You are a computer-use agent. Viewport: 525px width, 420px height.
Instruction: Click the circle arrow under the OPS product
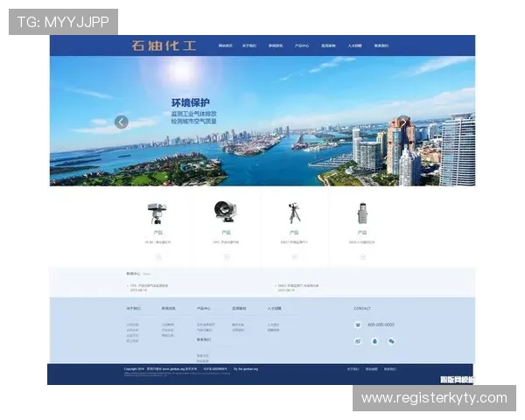coord(227,257)
